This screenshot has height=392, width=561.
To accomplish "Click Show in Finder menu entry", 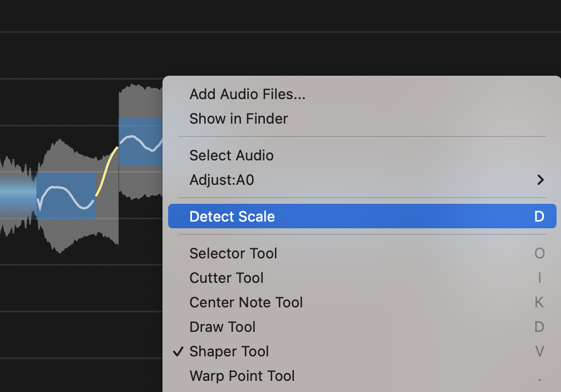I will coord(238,119).
